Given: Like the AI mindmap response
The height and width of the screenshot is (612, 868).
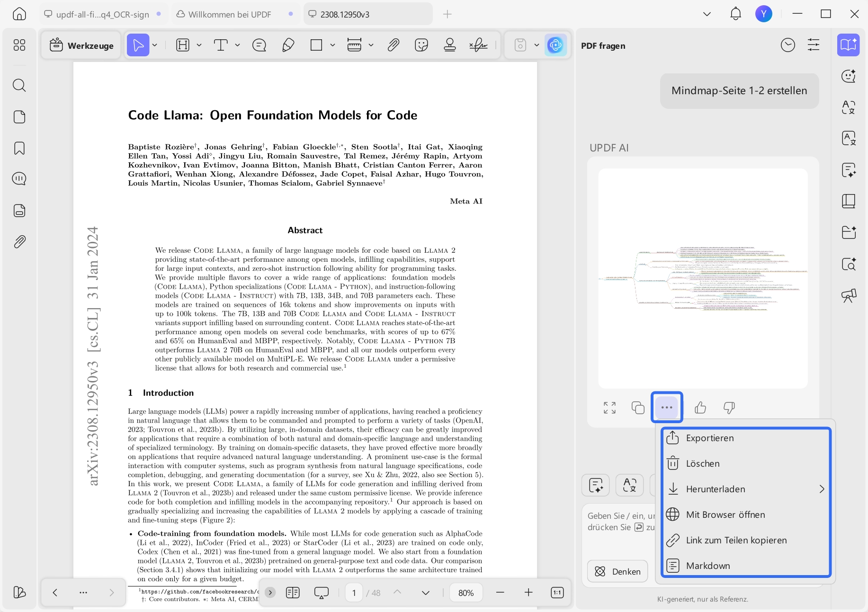Looking at the screenshot, I should (x=700, y=408).
